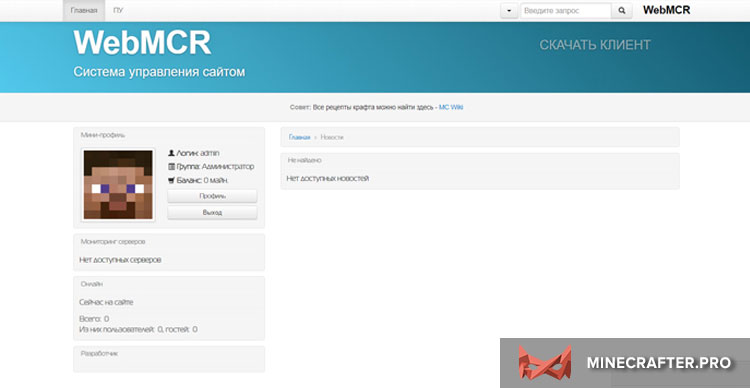Click the Сейчас на сайте text
Screen dimensions: 750x388
(106, 302)
